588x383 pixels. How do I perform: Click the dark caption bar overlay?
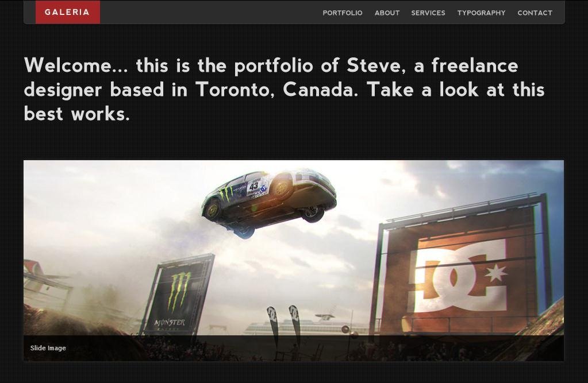[x=294, y=348]
